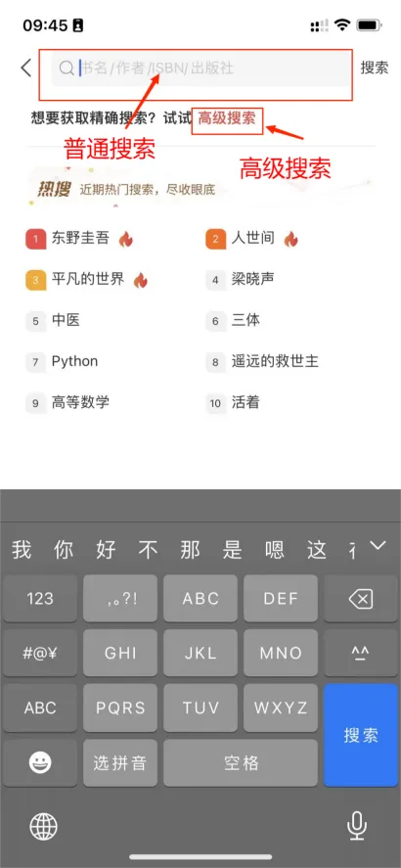
Task: Open the 高级搜索 advanced search link
Action: click(227, 117)
